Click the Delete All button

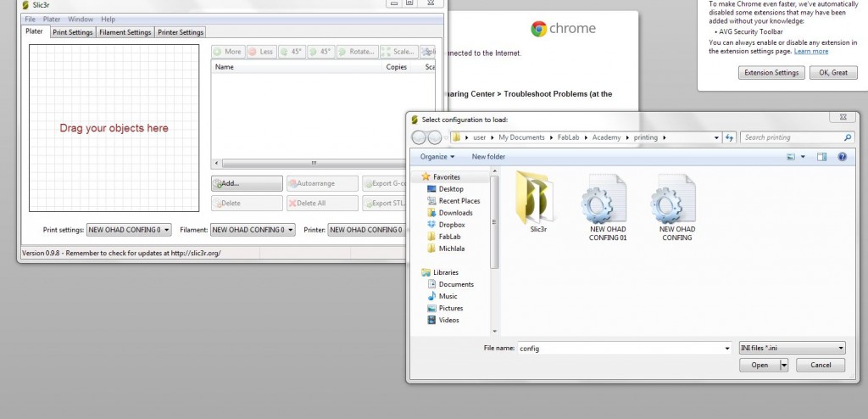(x=322, y=203)
